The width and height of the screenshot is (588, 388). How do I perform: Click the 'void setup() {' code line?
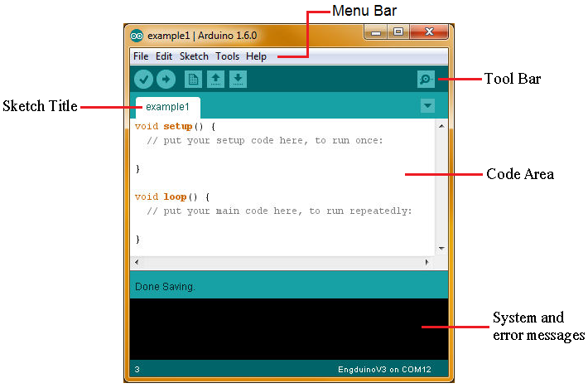pyautogui.click(x=175, y=127)
